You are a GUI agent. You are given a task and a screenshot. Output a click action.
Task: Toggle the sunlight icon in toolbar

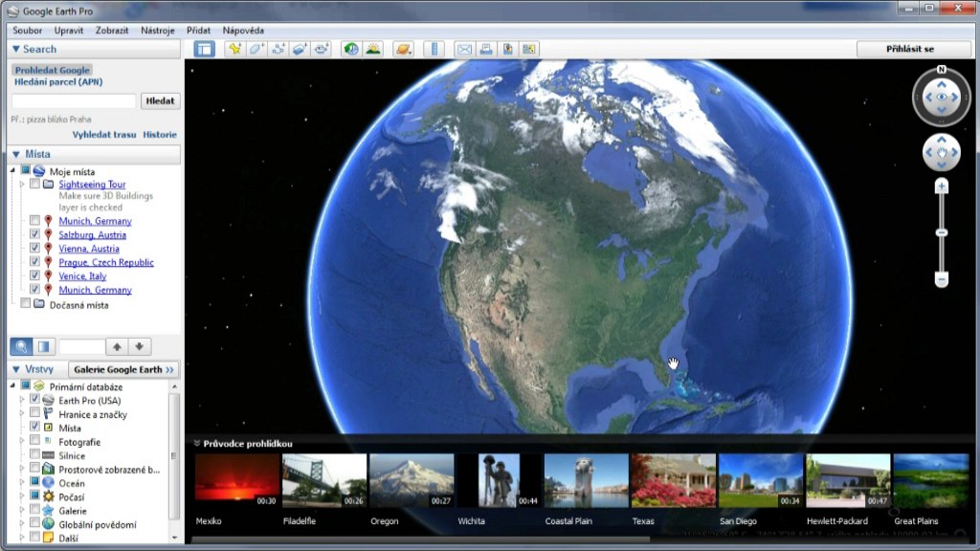pos(372,49)
